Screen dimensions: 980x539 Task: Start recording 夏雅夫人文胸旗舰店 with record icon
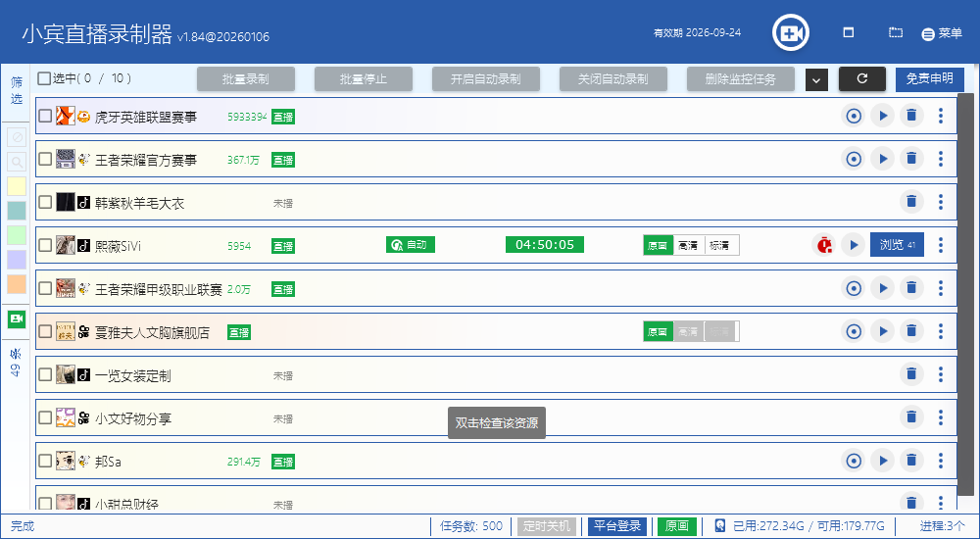tap(854, 331)
